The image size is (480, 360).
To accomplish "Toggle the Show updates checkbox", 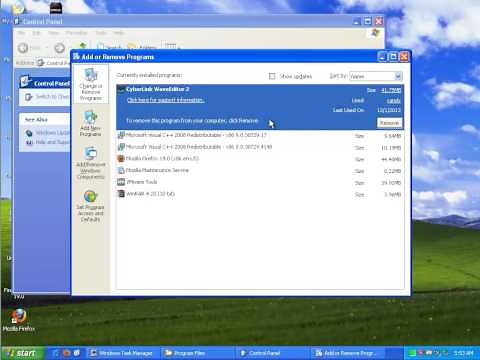I will click(x=272, y=76).
